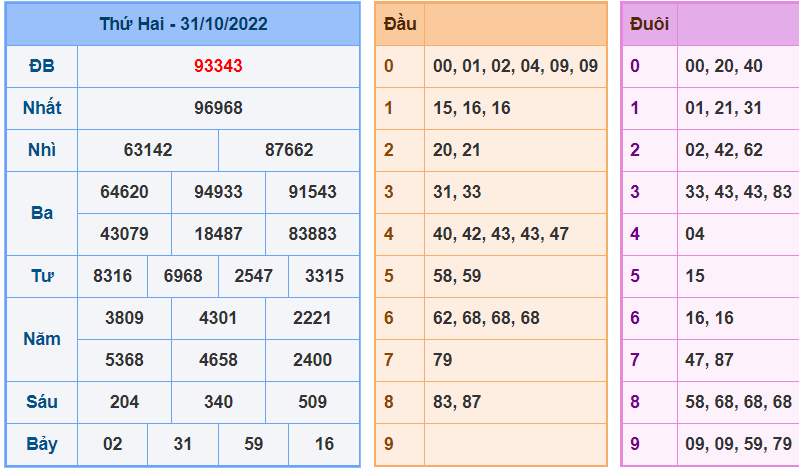Click the Đuôi row 4 value '04'
799x468 pixels.
tap(695, 233)
